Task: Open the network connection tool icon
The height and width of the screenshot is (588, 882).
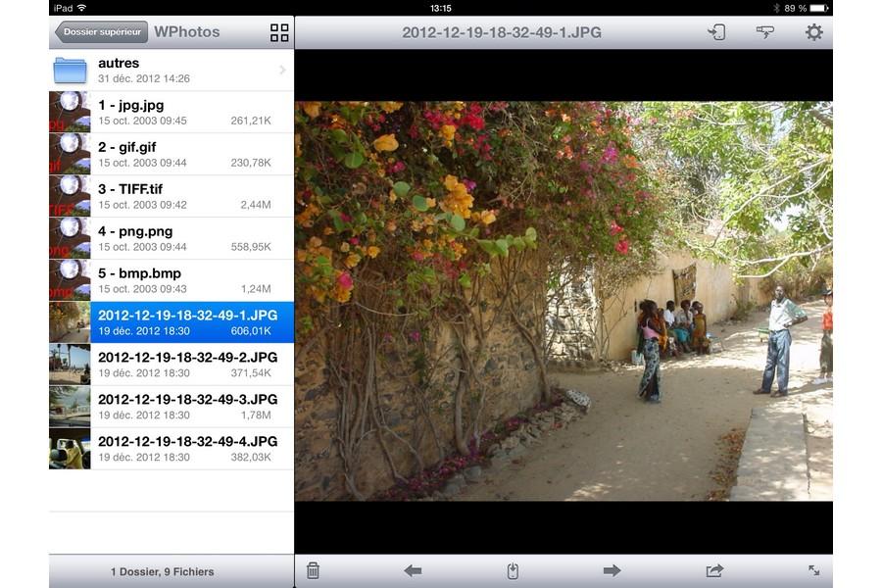Action: (x=764, y=32)
